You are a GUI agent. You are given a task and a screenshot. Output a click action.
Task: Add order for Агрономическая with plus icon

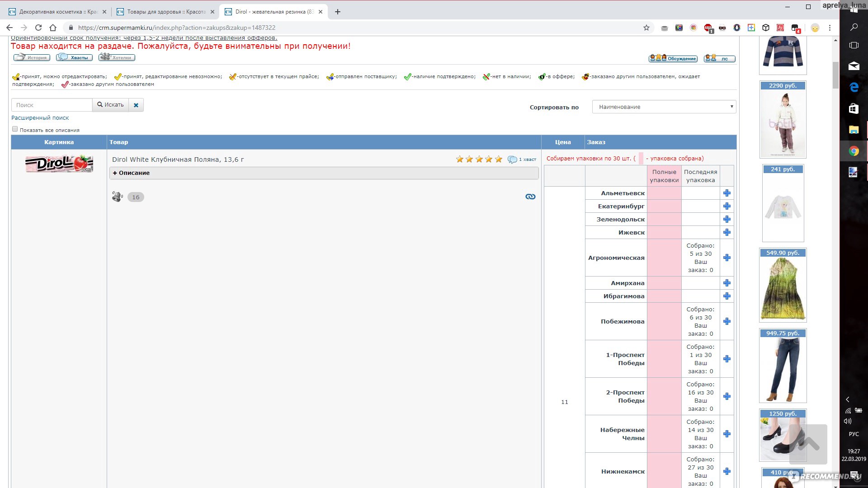[x=726, y=258]
